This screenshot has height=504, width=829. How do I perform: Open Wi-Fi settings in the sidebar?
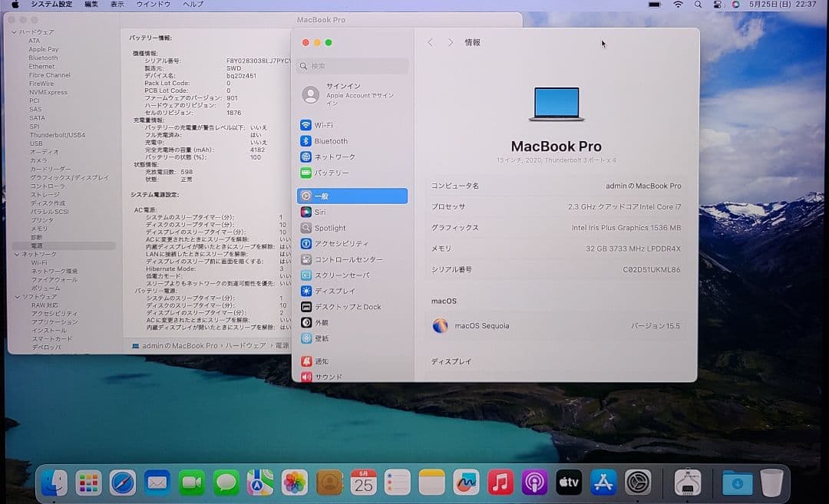352,125
